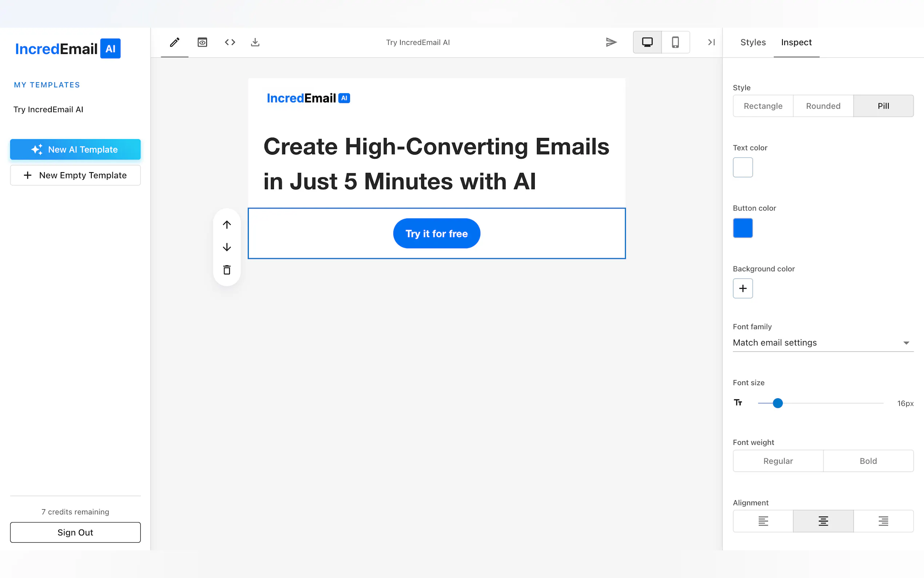Choose right alignment option
The image size is (924, 578).
(x=883, y=521)
